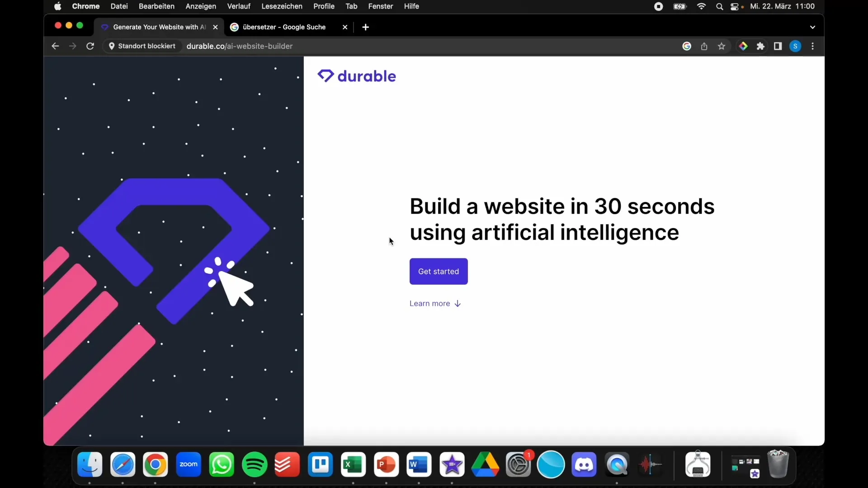Launch Todoist from the dock
Viewport: 868px width, 488px height.
point(287,464)
